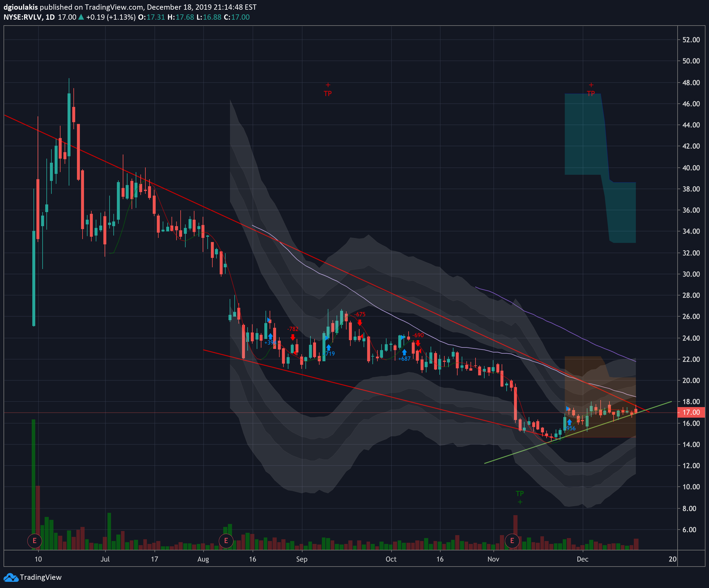Click the low value L:16.88
This screenshot has width=709, height=588.
pos(209,17)
